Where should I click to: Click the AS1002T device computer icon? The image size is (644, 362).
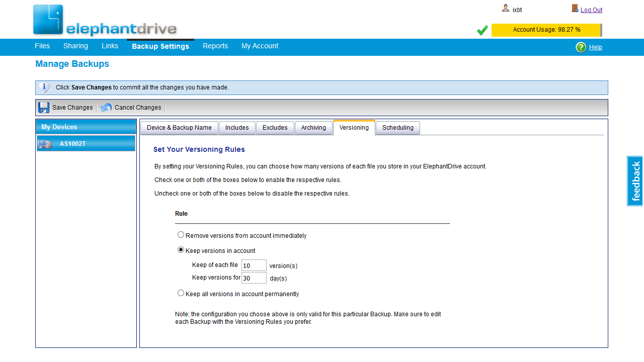pyautogui.click(x=45, y=144)
